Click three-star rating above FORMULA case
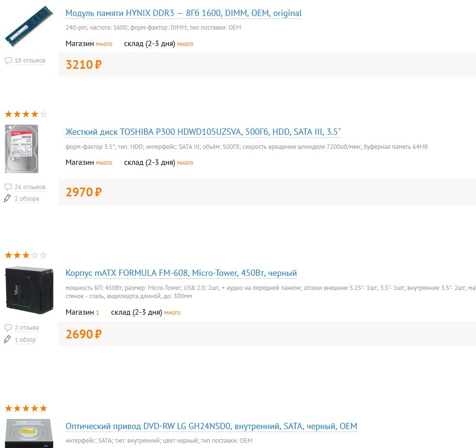This screenshot has height=448, width=476. [26, 255]
